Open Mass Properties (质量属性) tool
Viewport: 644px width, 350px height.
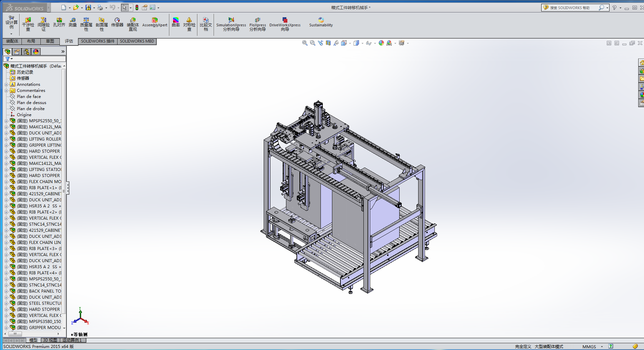(x=86, y=24)
